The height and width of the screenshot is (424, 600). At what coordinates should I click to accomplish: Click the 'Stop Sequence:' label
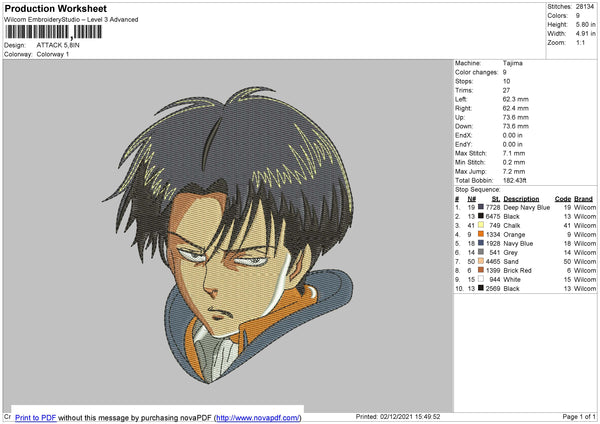(x=477, y=189)
